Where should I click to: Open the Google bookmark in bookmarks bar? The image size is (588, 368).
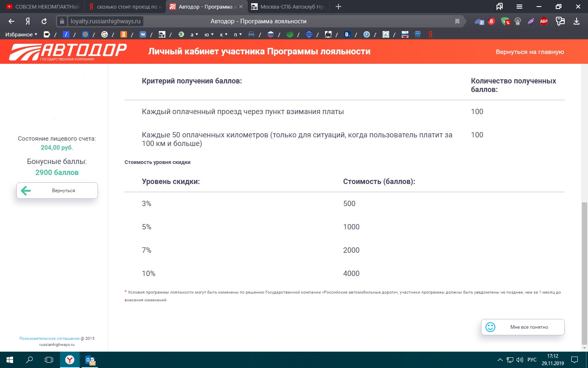[105, 34]
